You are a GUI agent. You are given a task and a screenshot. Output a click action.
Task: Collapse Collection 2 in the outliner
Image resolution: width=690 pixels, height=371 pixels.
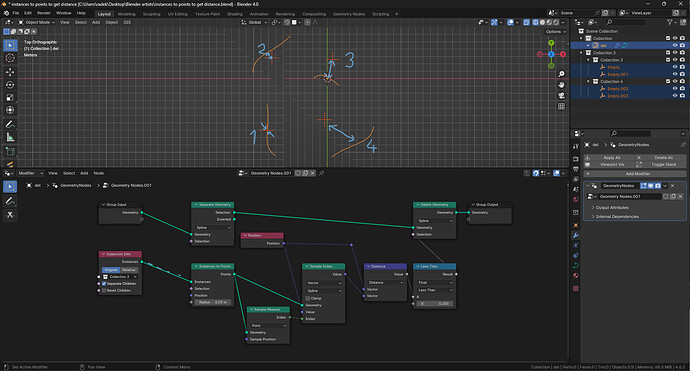coord(581,53)
